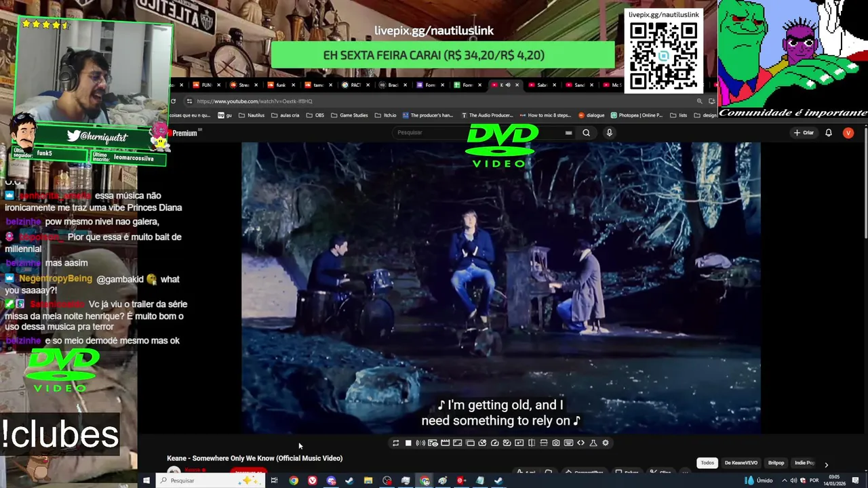The width and height of the screenshot is (868, 488).
Task: Click the clapperboard icon in the video toolbar
Action: point(445,443)
